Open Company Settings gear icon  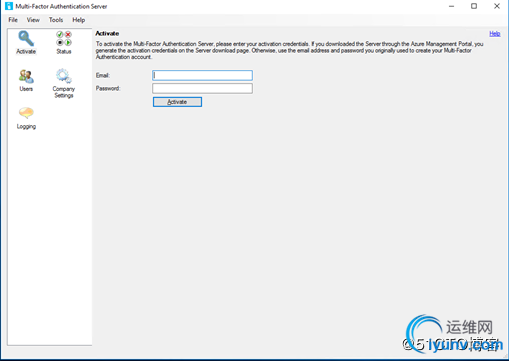point(64,76)
